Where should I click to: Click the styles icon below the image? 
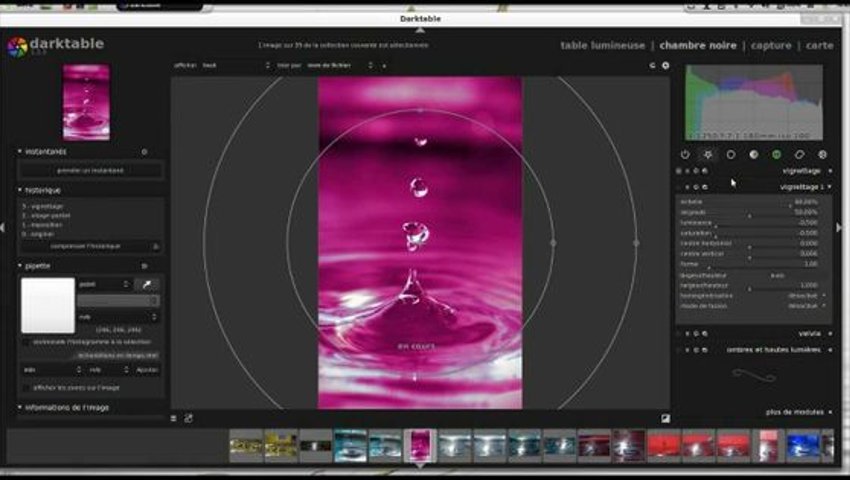188,418
